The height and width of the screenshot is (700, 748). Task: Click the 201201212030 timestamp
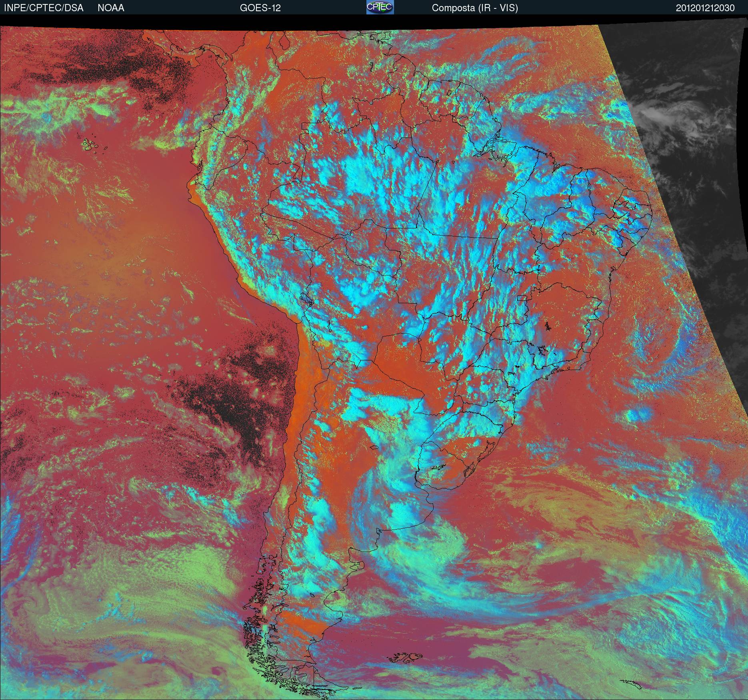pos(705,8)
